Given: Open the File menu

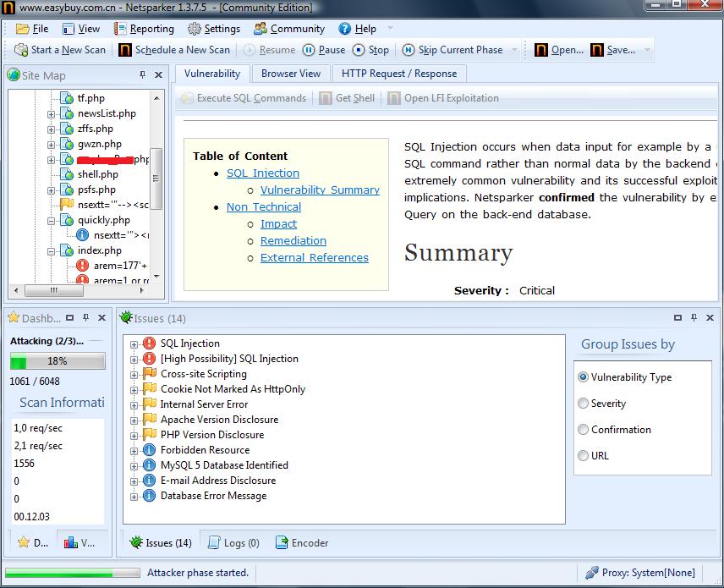Looking at the screenshot, I should 32,29.
